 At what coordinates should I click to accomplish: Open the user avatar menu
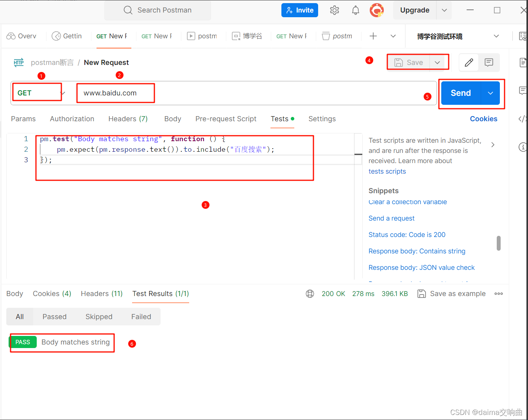coord(377,10)
